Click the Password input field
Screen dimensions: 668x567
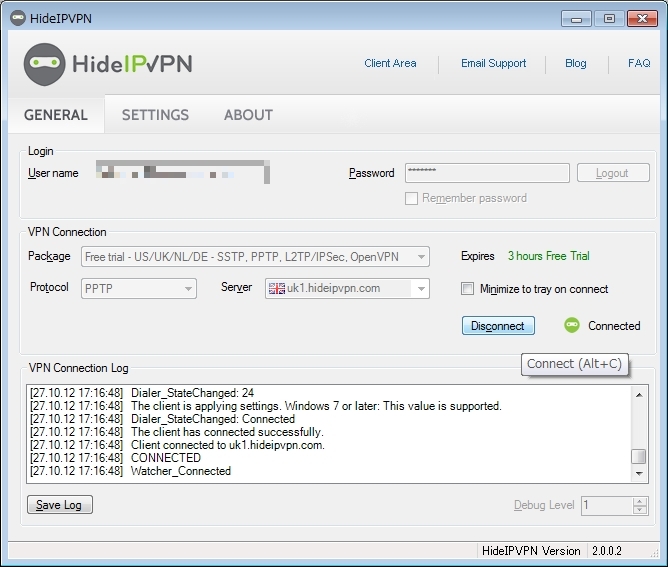coord(487,173)
